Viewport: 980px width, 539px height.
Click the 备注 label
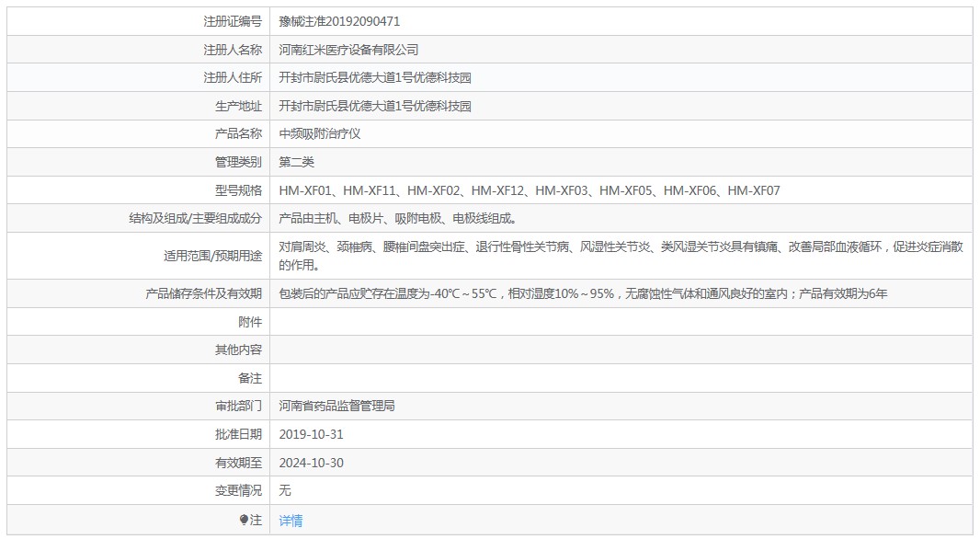250,378
